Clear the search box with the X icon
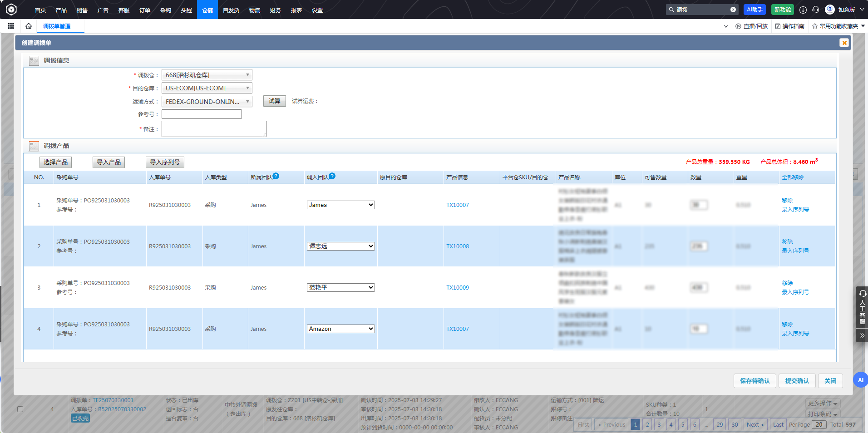This screenshot has height=433, width=868. pos(733,10)
